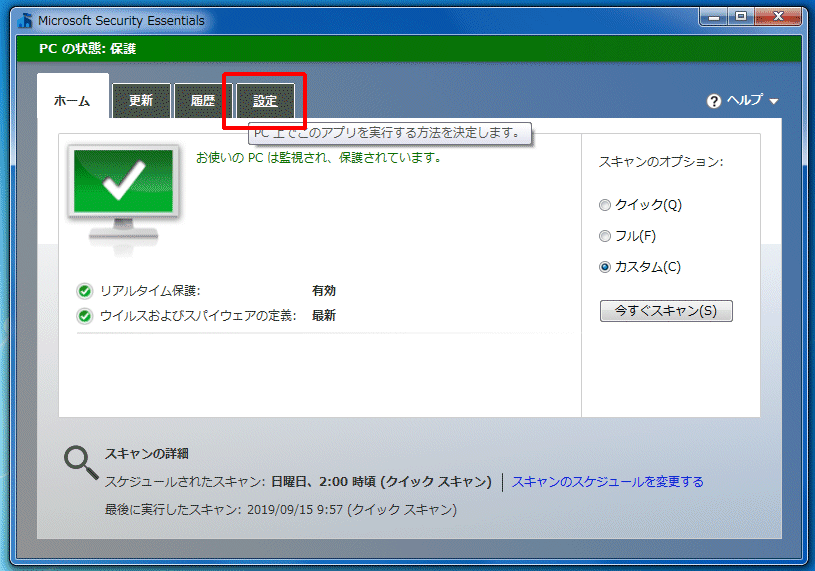Image resolution: width=815 pixels, height=571 pixels.
Task: Click the リアルタイム保護 green check icon
Action: [x=84, y=291]
